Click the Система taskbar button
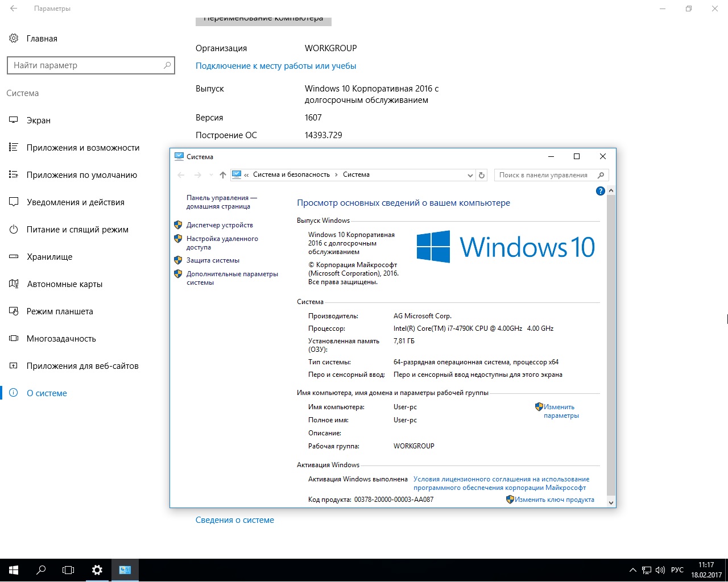Image resolution: width=728 pixels, height=582 pixels. [x=125, y=569]
